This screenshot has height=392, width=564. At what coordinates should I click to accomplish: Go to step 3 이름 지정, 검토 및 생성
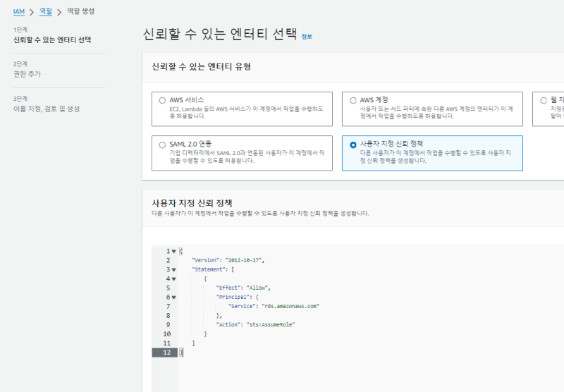(47, 109)
